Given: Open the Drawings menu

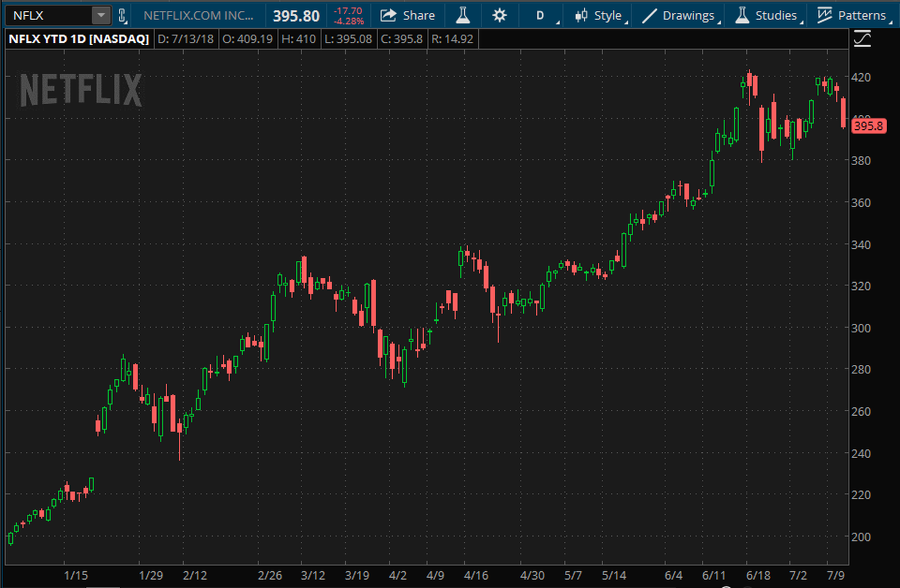Looking at the screenshot, I should 681,15.
